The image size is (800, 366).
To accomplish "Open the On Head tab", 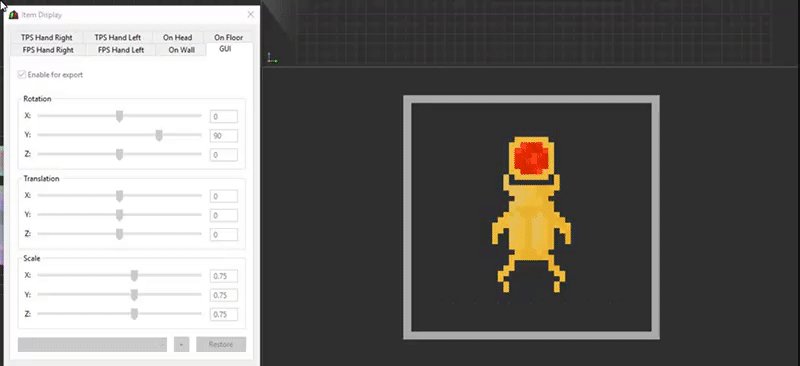I will click(x=178, y=37).
